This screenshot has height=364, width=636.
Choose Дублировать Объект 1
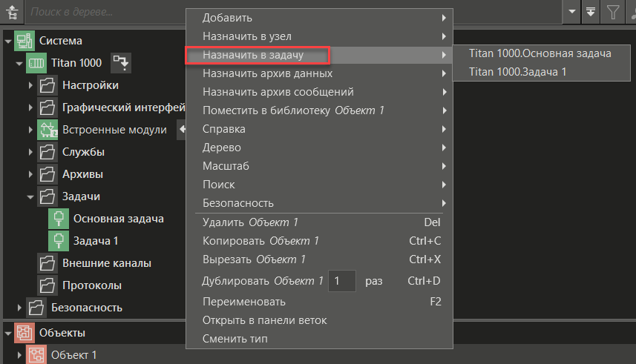(x=319, y=281)
